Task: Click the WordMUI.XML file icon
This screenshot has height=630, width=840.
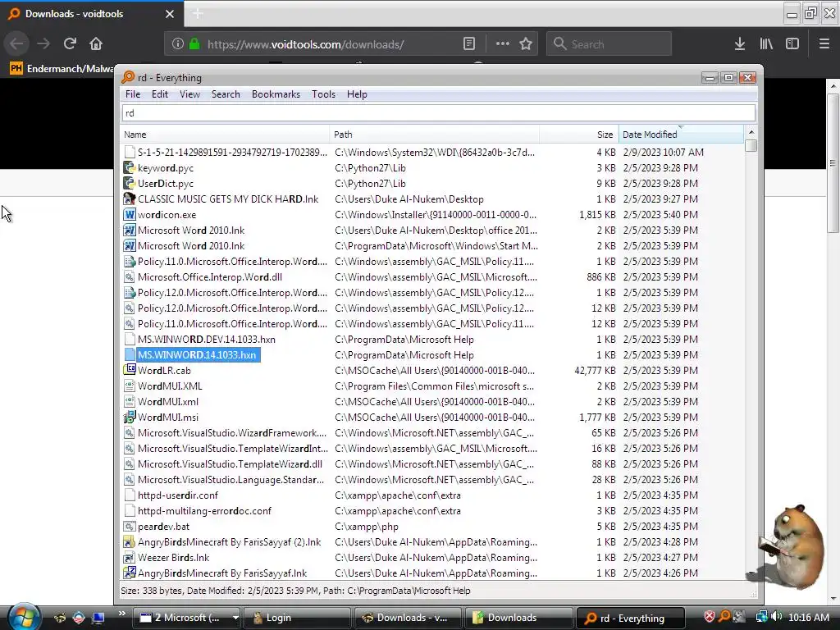Action: click(129, 386)
